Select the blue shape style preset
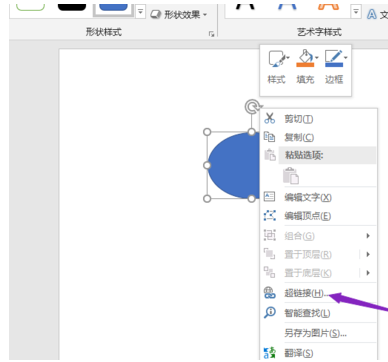This screenshot has height=362, width=388. [x=113, y=8]
